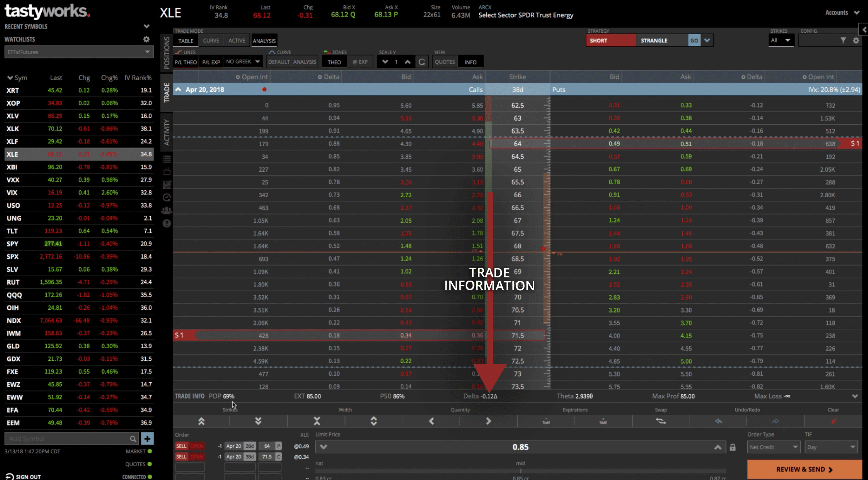Click SELL on the 71.5 call leg
Viewport: 868px width, 480px height.
[x=181, y=457]
